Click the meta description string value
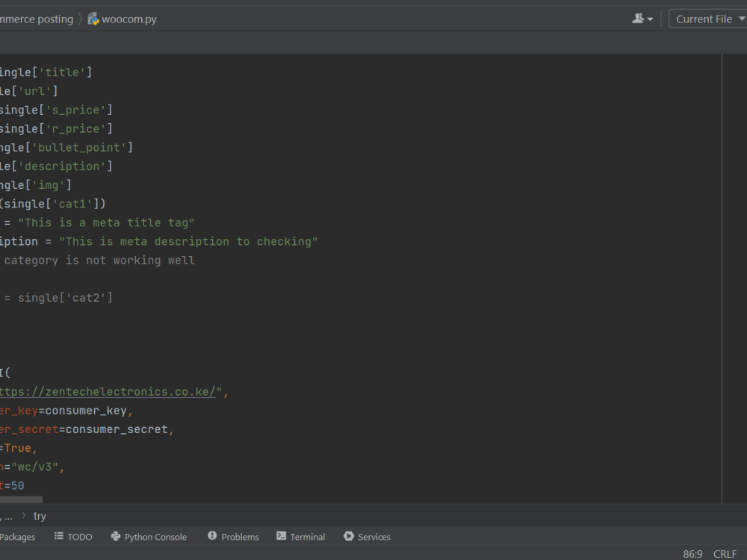 pos(188,241)
